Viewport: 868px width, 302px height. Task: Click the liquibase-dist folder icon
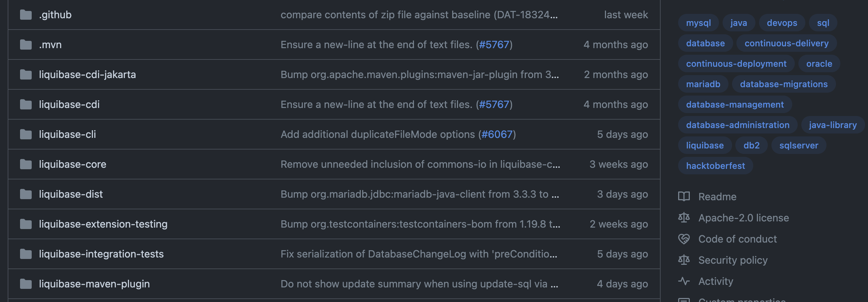[x=26, y=194]
